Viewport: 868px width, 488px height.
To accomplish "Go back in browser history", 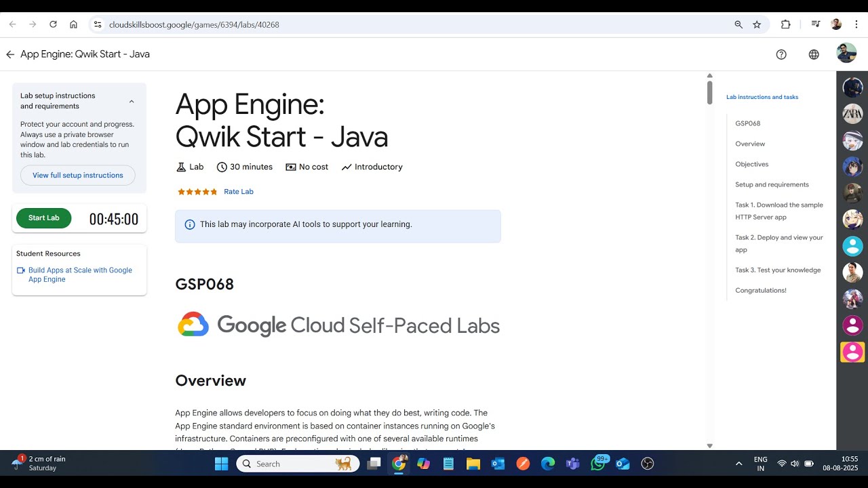I will [12, 24].
